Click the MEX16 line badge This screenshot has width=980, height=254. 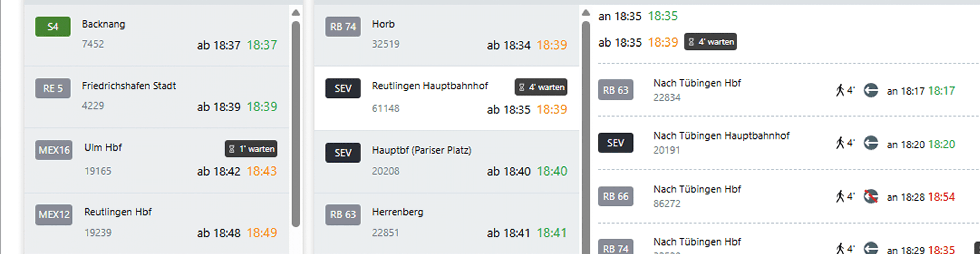coord(54,150)
